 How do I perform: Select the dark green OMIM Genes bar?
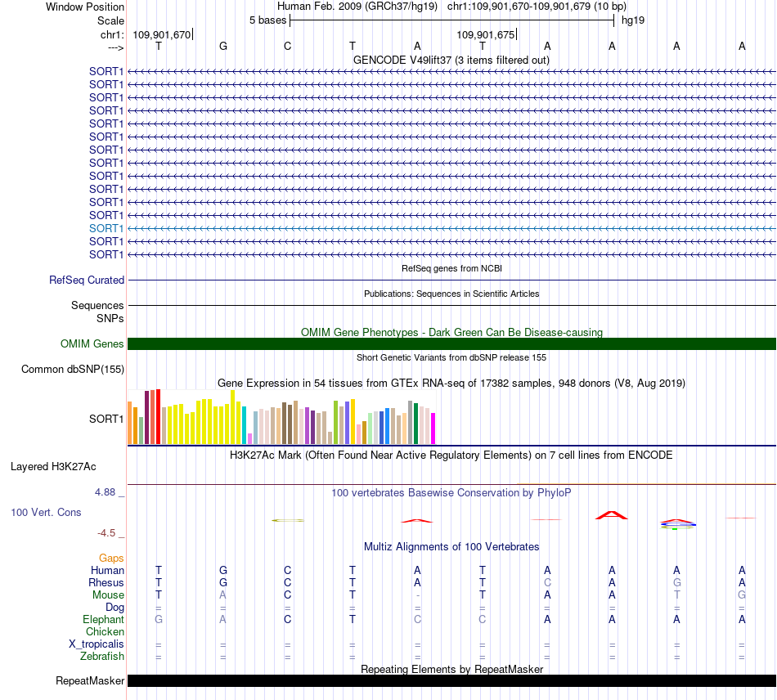click(x=451, y=343)
